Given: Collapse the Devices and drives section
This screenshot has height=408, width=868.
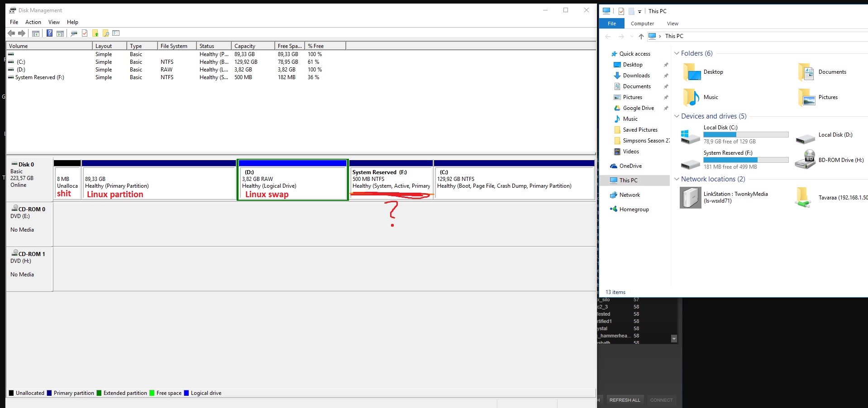Looking at the screenshot, I should [x=677, y=116].
